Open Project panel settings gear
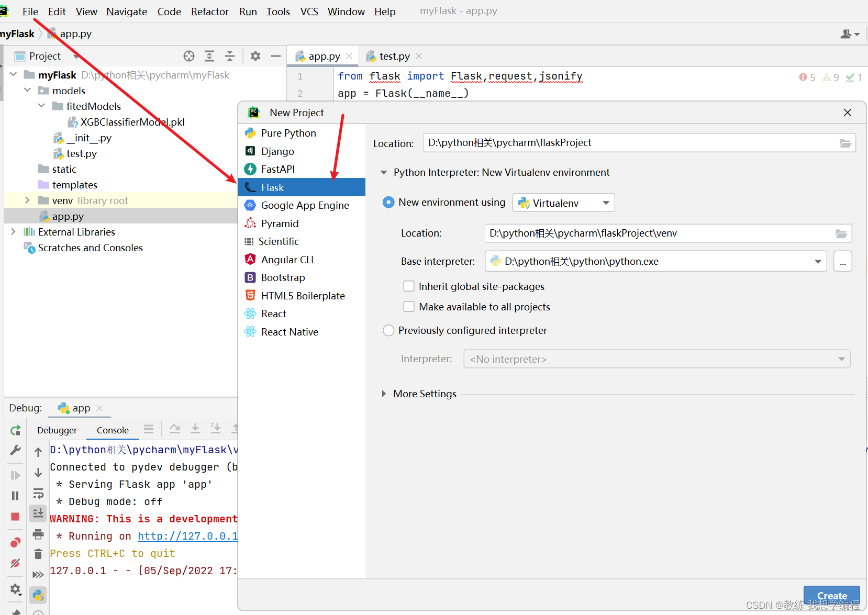This screenshot has height=615, width=868. coord(255,56)
